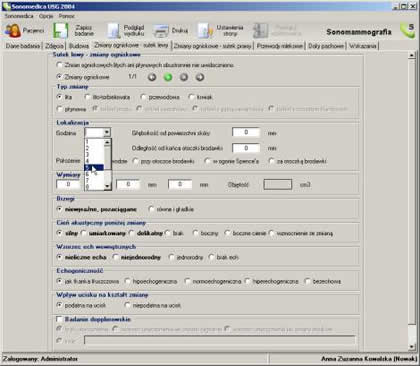Click the last gray round lesion navigation button

click(200, 77)
